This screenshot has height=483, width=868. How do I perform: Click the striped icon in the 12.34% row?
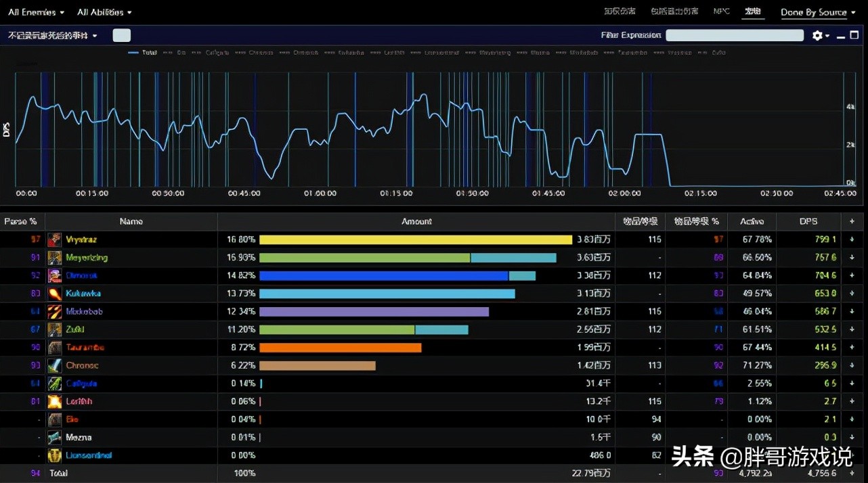[x=54, y=312]
